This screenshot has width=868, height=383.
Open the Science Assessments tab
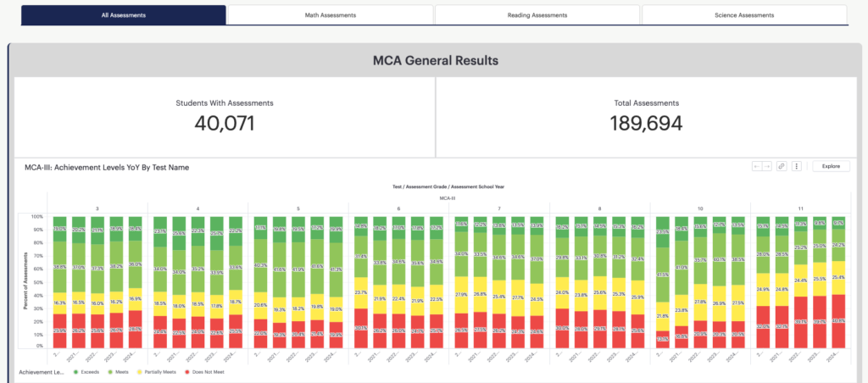click(x=744, y=15)
